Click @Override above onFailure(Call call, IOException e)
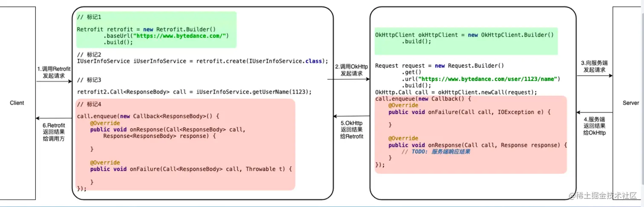Viewport: 644px width, 207px height. coord(403,105)
